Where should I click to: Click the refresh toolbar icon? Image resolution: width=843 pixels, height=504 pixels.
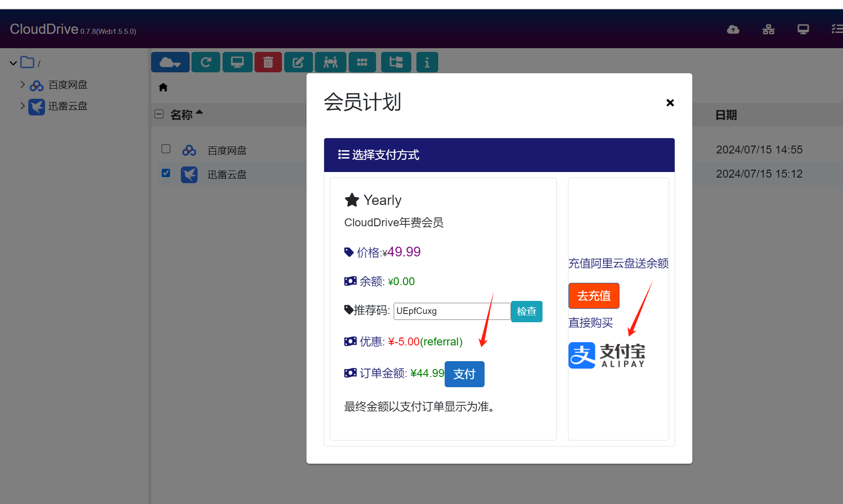pos(206,62)
